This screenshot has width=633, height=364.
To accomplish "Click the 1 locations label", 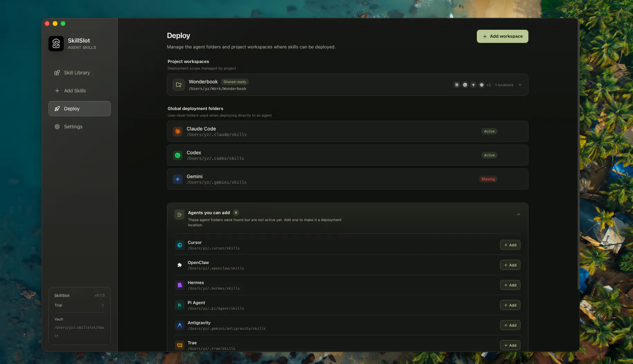I will click(x=504, y=85).
